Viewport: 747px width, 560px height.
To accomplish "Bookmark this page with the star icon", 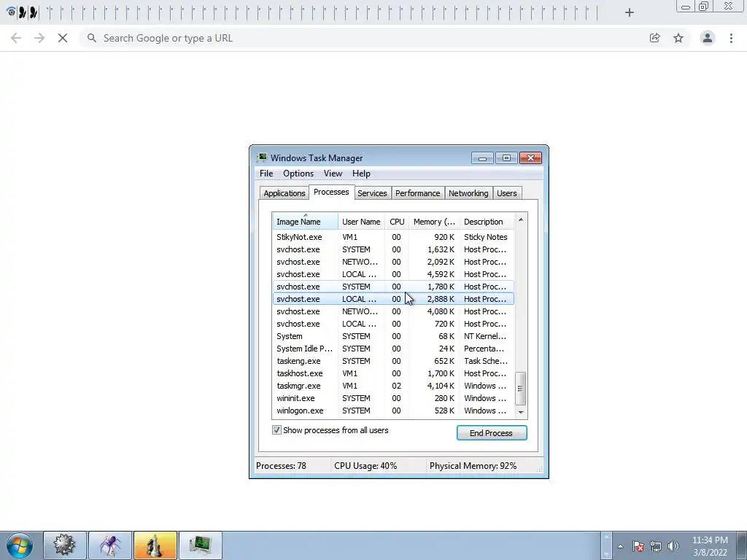I will click(x=678, y=38).
